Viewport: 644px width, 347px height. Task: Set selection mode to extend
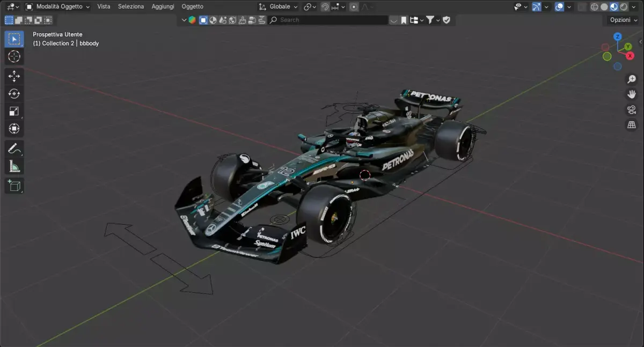(19, 20)
